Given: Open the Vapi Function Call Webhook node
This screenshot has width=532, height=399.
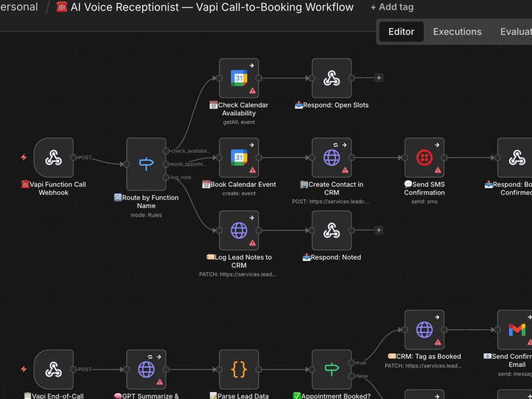Looking at the screenshot, I should (54, 157).
